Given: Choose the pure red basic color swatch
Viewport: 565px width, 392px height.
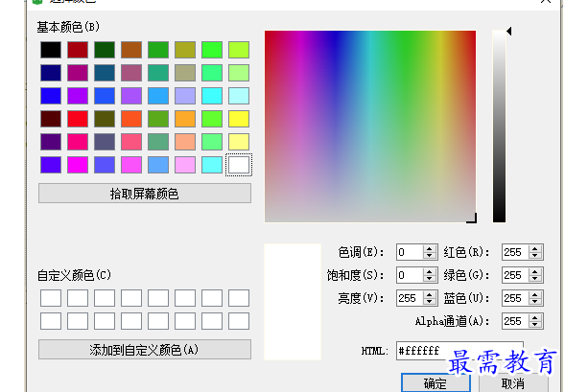Looking at the screenshot, I should pyautogui.click(x=78, y=119).
